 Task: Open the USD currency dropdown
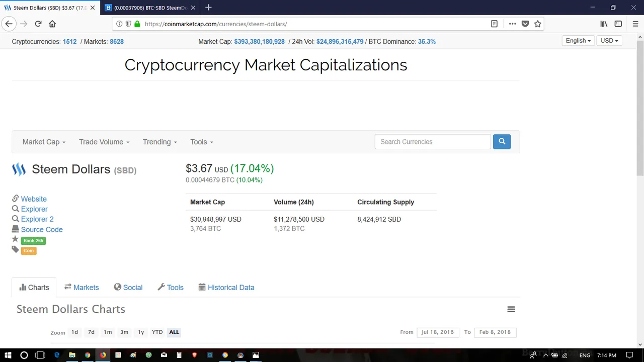[x=609, y=41]
